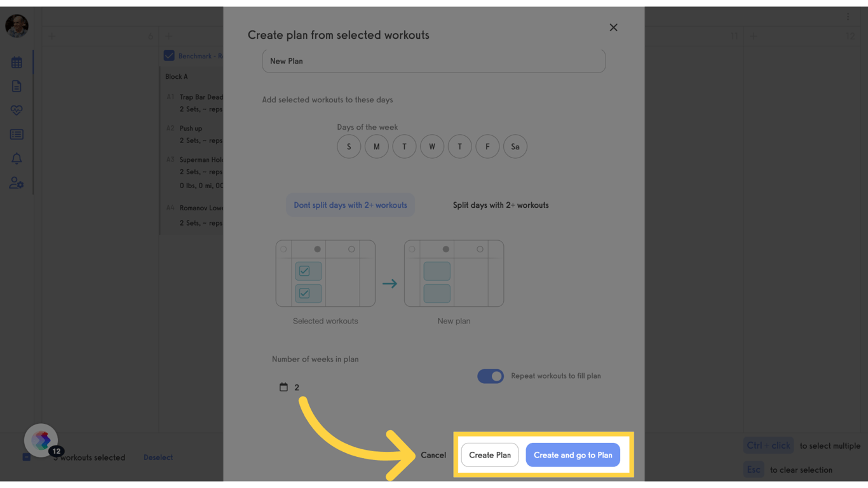Click Create and go to Plan

(573, 455)
